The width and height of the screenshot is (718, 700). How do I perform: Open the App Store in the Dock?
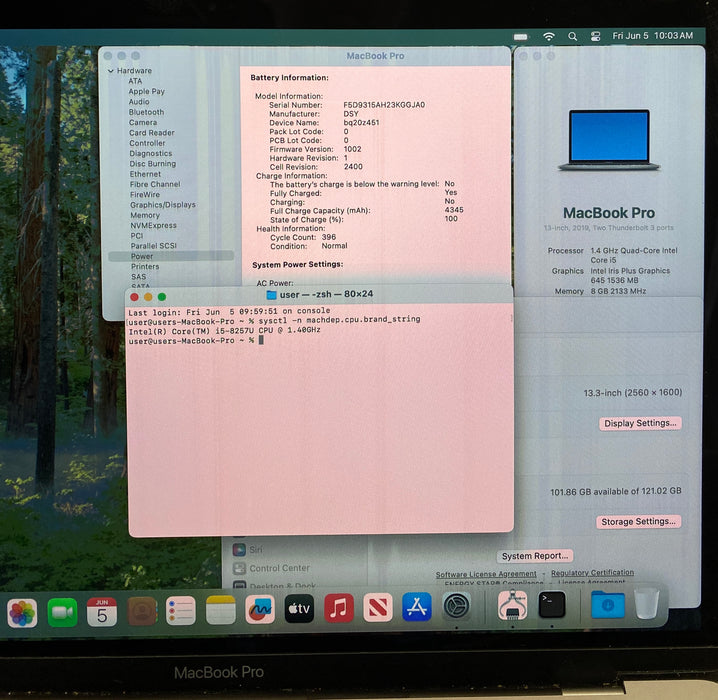[417, 607]
